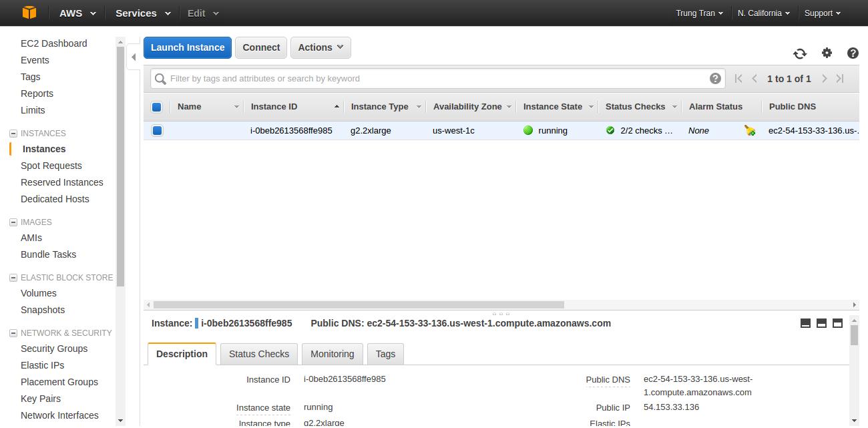868x428 pixels.
Task: Click the filter help icon in search box
Action: [715, 78]
